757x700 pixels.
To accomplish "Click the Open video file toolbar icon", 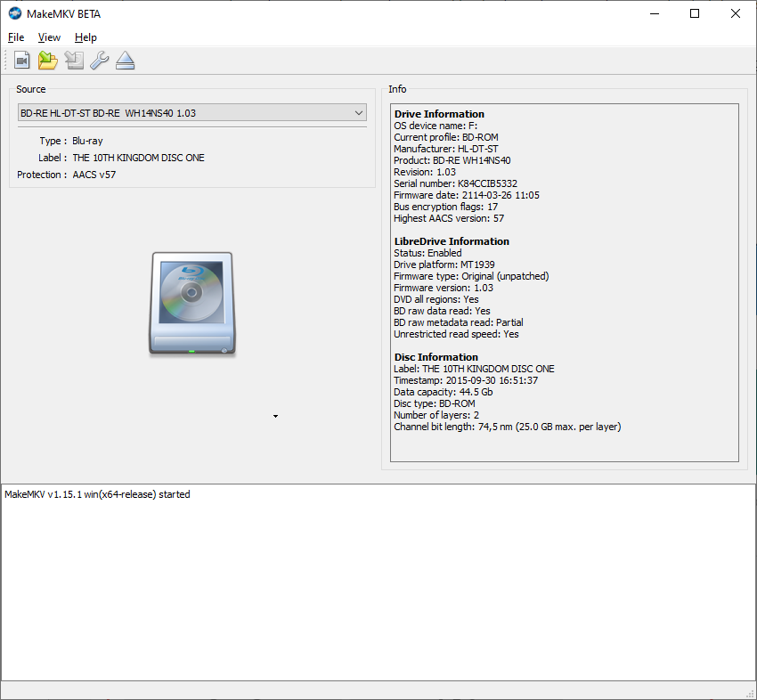I will tap(21, 61).
